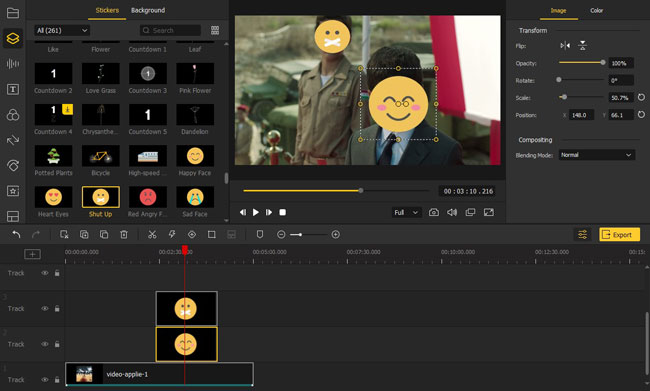Toggle visibility of track 2

pos(45,344)
